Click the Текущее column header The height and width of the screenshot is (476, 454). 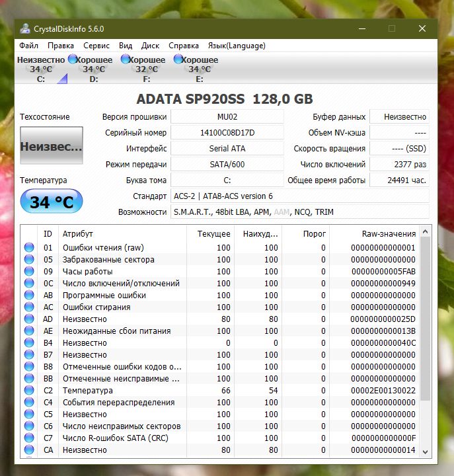coord(210,234)
